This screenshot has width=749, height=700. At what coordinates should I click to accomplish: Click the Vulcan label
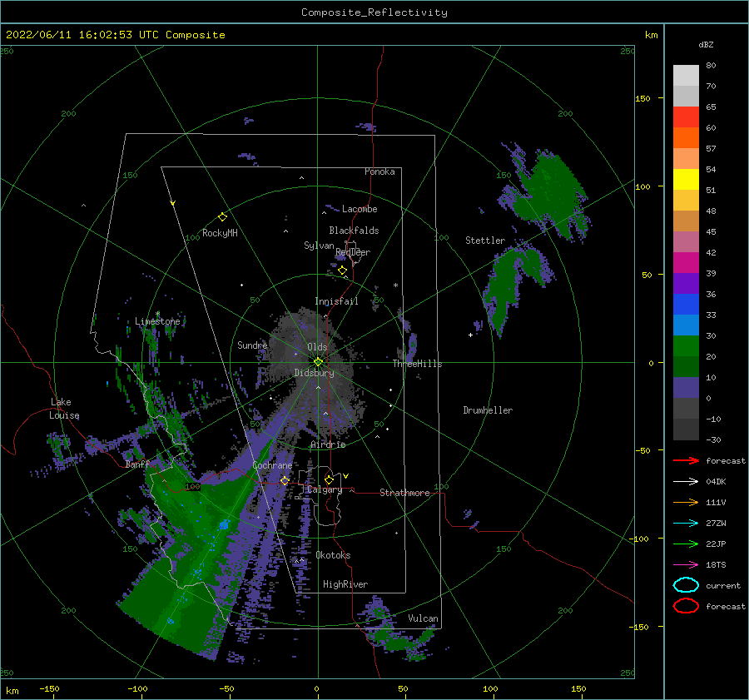click(423, 618)
